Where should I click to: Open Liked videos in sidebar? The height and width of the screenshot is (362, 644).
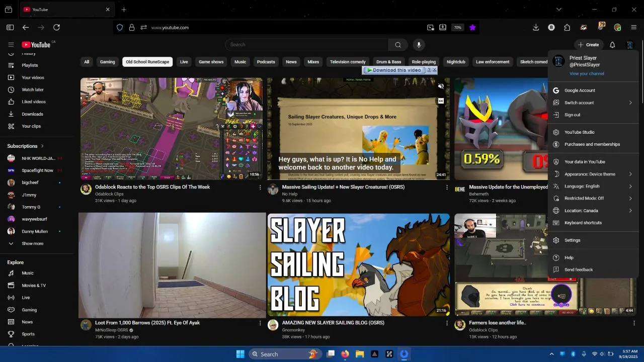point(34,102)
